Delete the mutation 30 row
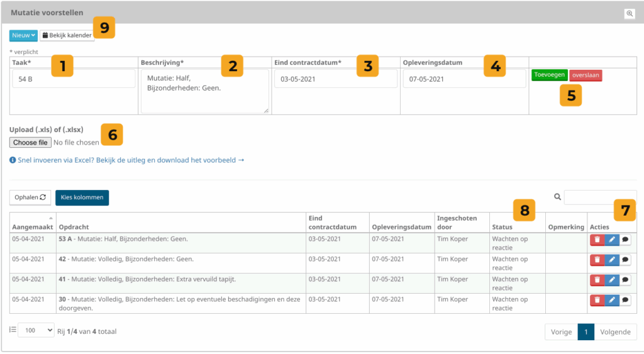The height and width of the screenshot is (354, 644). (x=596, y=301)
